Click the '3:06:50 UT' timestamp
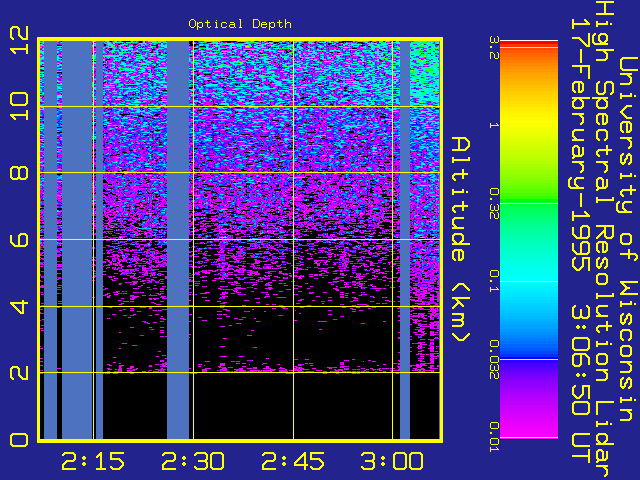The image size is (640, 480). click(x=580, y=384)
